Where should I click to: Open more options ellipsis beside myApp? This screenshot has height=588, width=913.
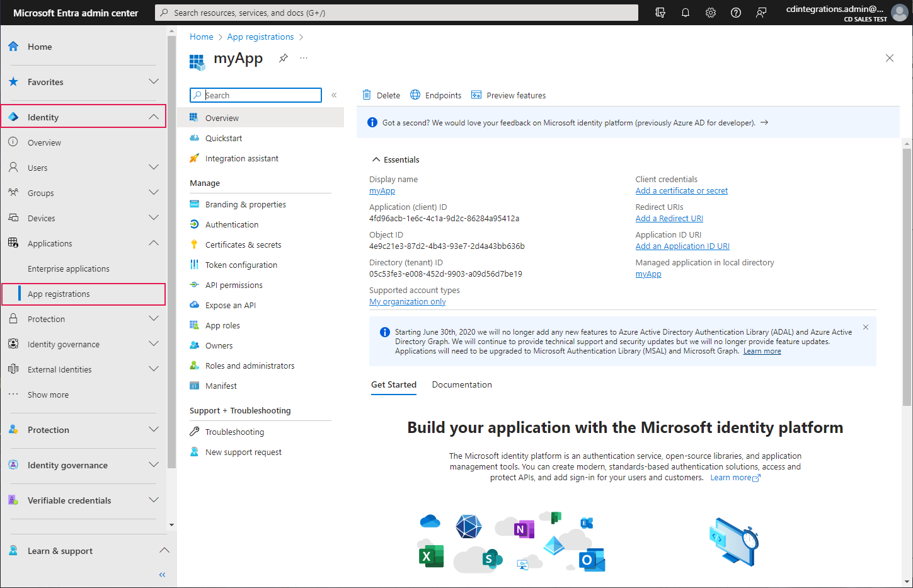pos(304,58)
